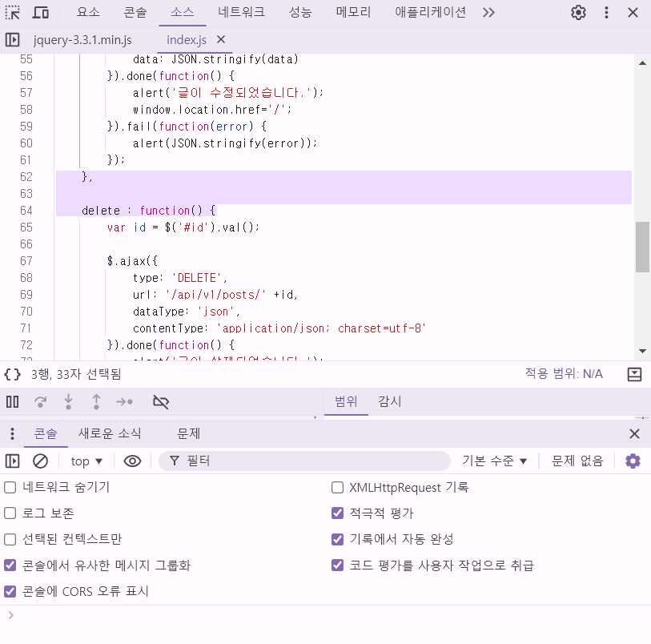
Task: Click line number 68 in the gutter
Action: tap(26, 278)
